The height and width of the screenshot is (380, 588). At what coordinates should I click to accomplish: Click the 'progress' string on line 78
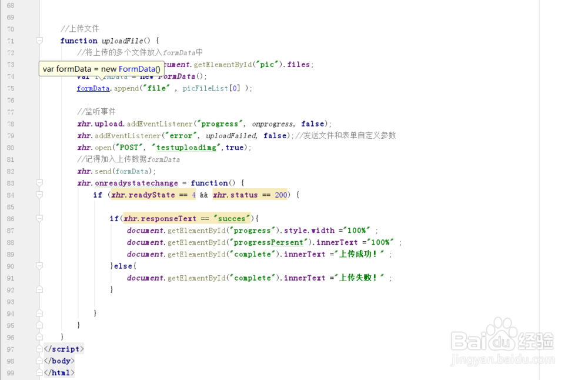(220, 124)
